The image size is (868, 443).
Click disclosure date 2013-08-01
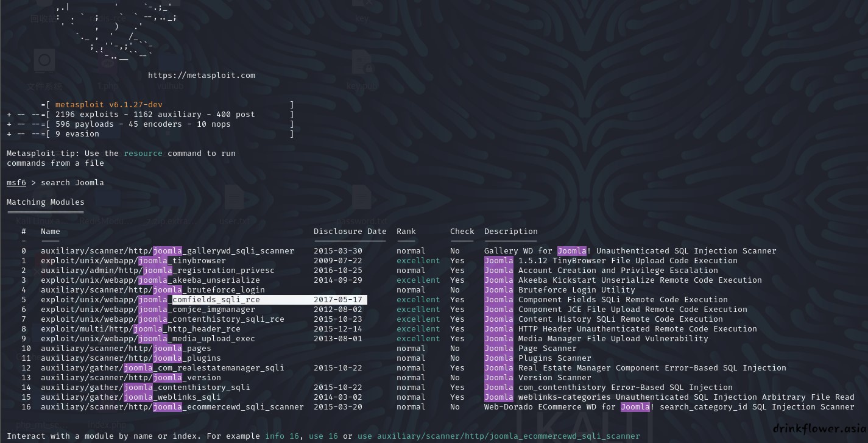point(338,339)
